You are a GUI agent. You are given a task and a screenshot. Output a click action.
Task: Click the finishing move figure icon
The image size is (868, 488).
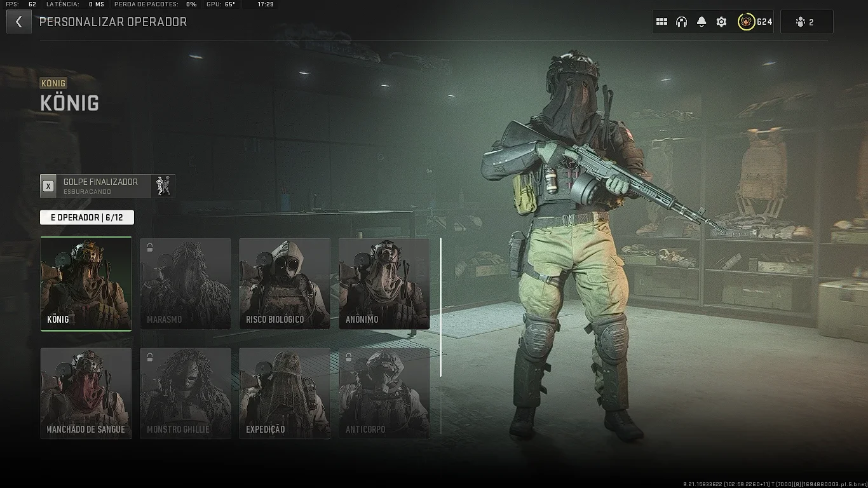coord(163,186)
